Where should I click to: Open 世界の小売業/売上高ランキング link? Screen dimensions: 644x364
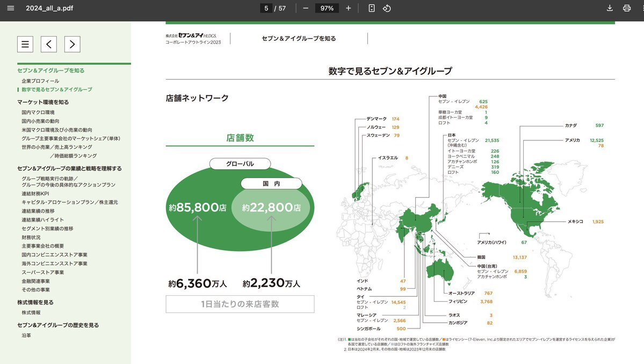tap(57, 147)
